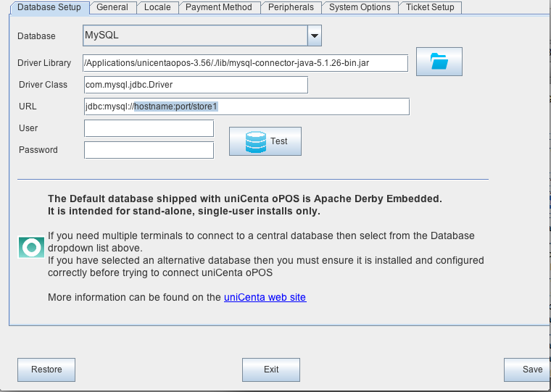Click the Driver Library label
Viewport: 551px width, 392px height.
[44, 63]
